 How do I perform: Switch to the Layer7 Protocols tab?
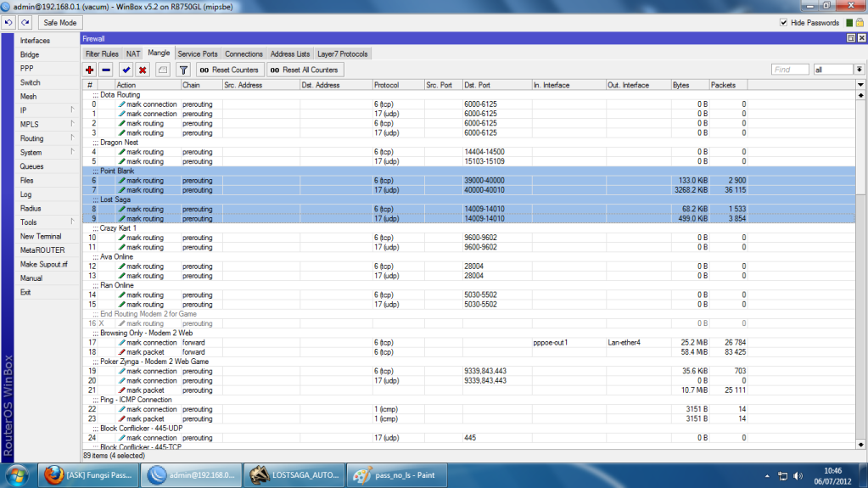pyautogui.click(x=342, y=53)
